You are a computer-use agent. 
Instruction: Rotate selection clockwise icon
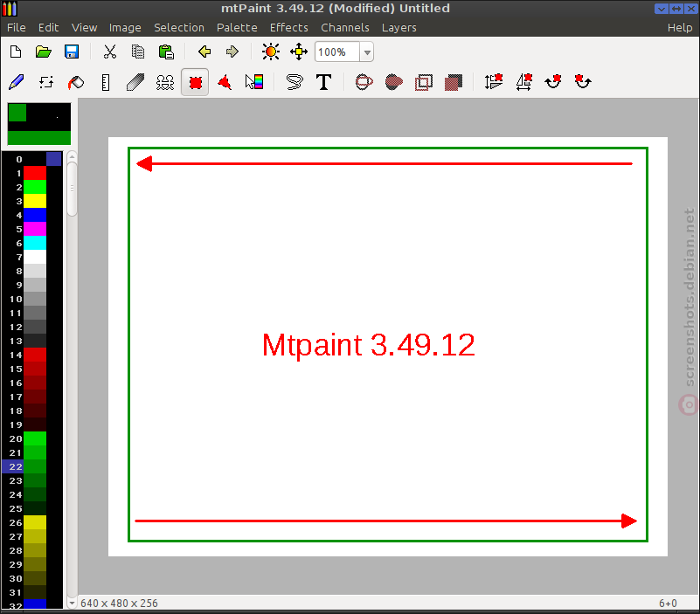click(x=553, y=81)
